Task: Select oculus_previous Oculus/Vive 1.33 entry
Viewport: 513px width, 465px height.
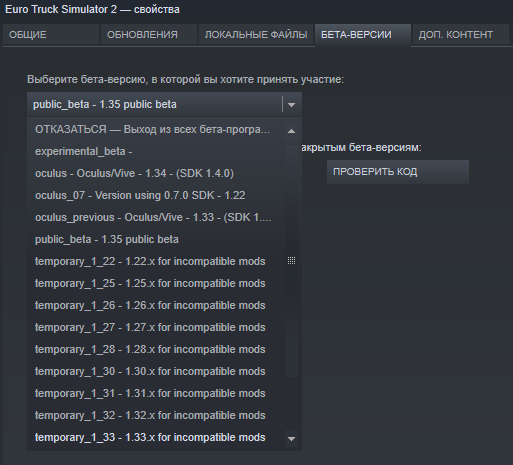Action: click(x=156, y=217)
